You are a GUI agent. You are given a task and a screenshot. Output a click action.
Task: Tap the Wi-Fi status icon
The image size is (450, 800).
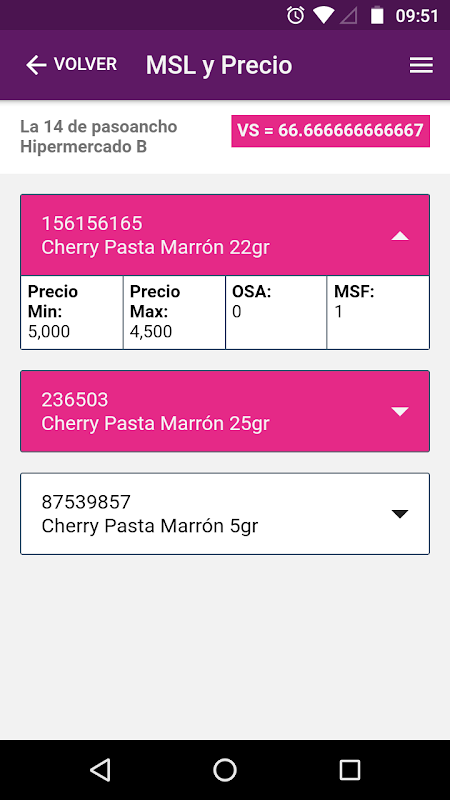[323, 15]
